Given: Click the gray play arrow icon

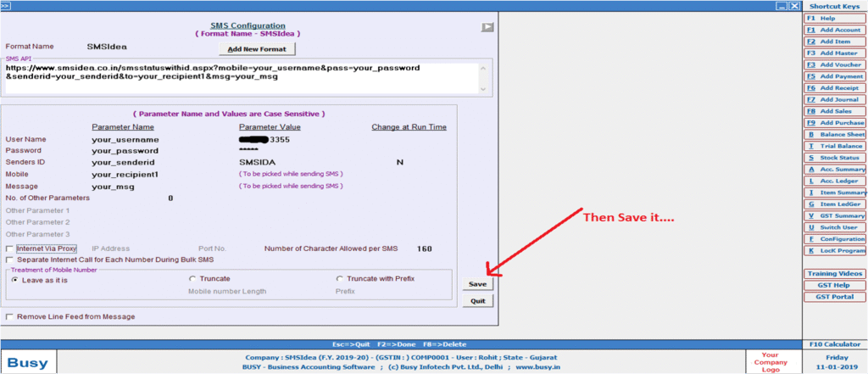Looking at the screenshot, I should (487, 27).
